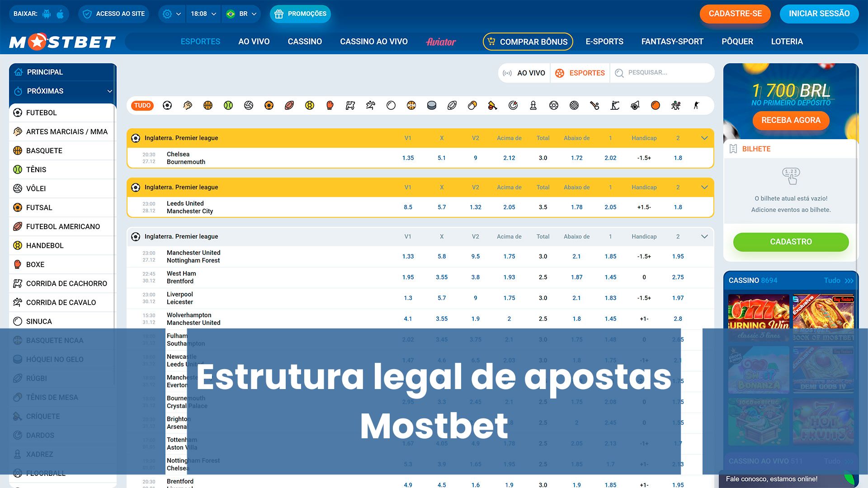Open the Fale conosco chat widget

coord(789,479)
